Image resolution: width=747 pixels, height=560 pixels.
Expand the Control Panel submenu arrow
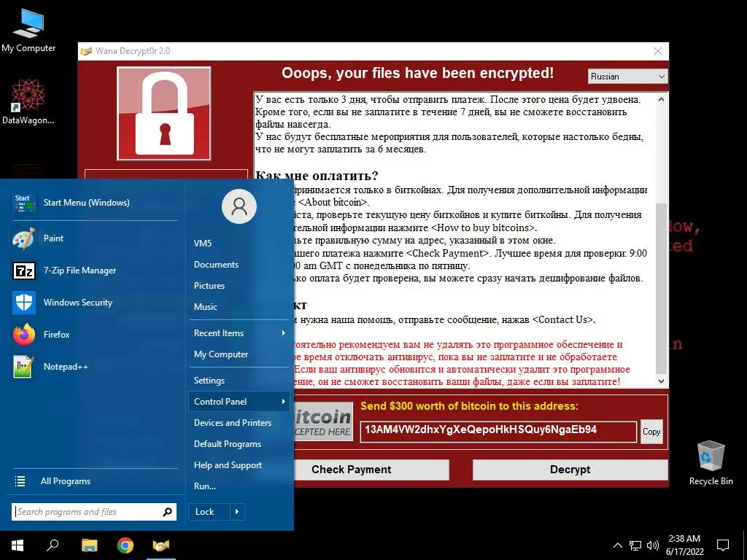pyautogui.click(x=283, y=402)
